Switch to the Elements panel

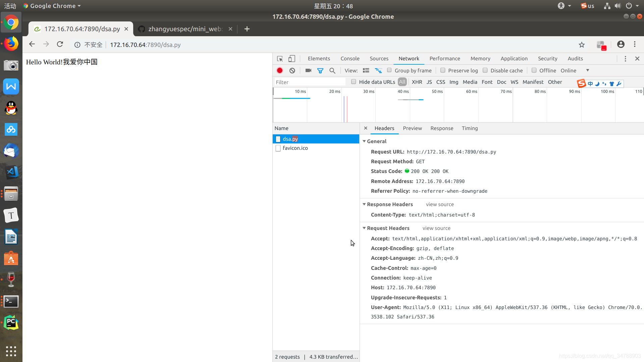[319, 58]
